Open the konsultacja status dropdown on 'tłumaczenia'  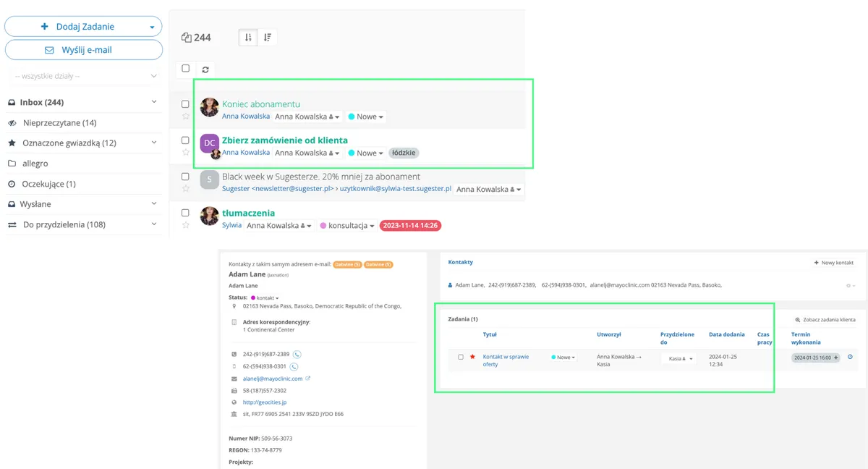click(x=347, y=226)
